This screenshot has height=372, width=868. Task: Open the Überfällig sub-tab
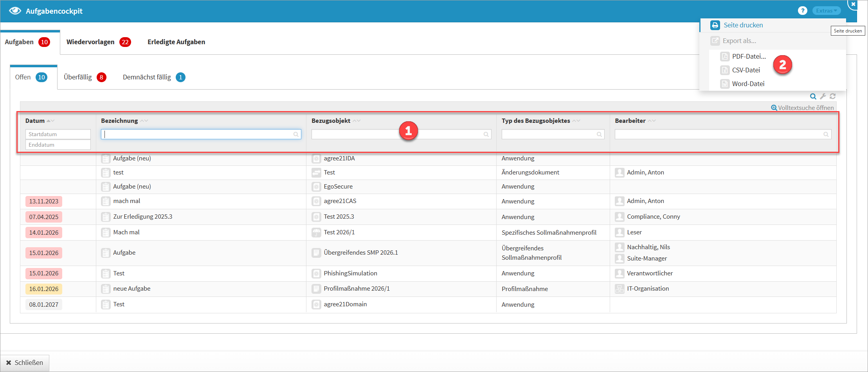pyautogui.click(x=78, y=77)
